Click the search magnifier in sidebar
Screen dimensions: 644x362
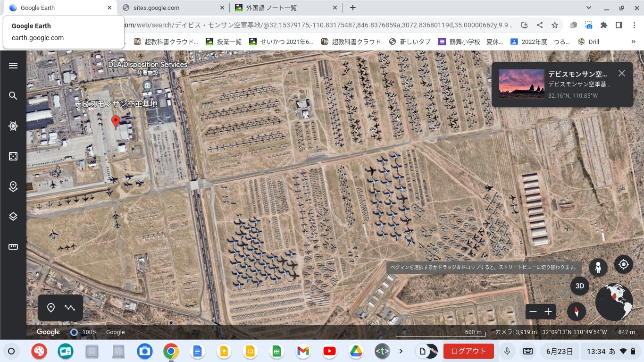(13, 96)
